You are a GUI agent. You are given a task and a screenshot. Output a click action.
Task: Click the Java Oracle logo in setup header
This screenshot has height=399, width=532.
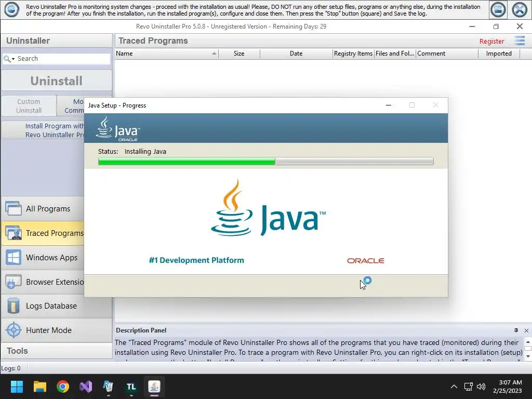tap(118, 129)
